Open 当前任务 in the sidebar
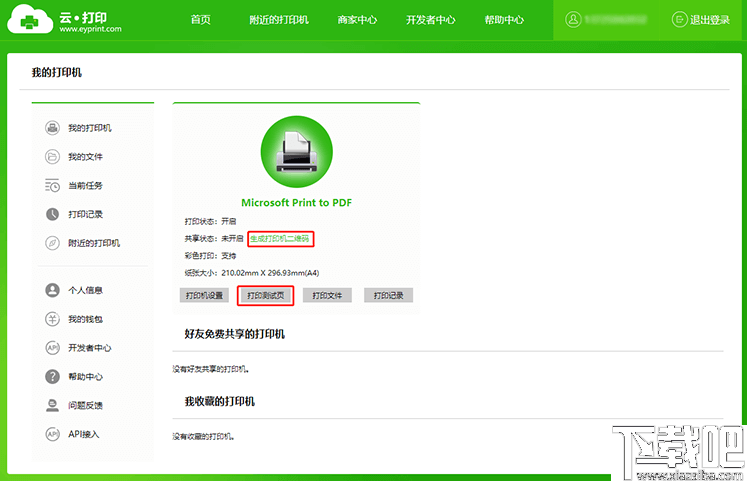 pos(85,185)
